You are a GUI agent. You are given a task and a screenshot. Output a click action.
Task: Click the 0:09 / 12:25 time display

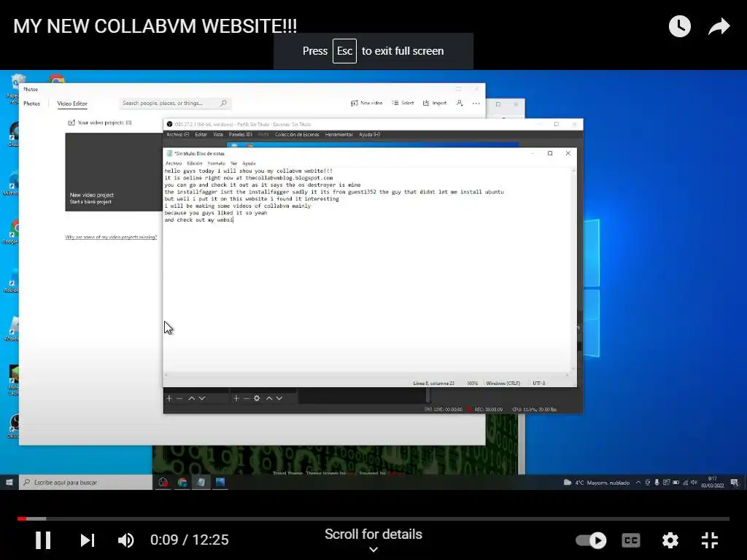click(190, 540)
